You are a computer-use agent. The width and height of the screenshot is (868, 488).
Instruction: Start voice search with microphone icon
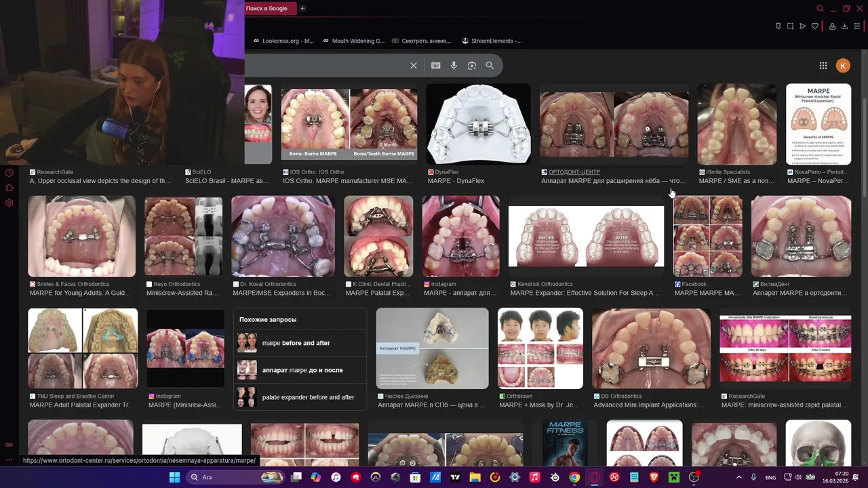(x=454, y=66)
